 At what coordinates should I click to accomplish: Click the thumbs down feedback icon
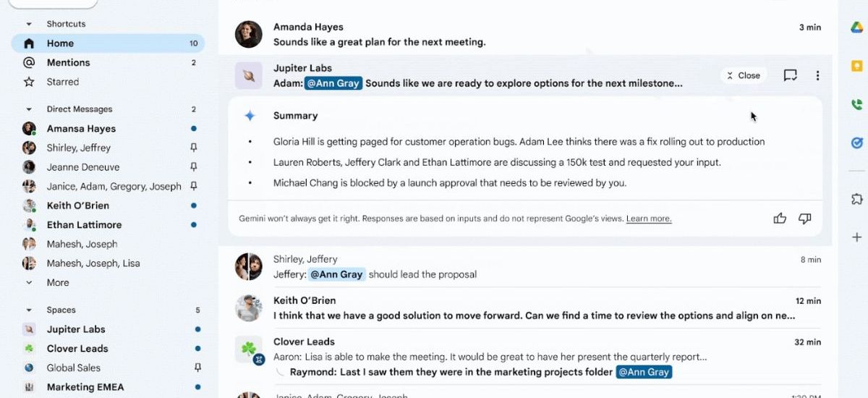tap(804, 218)
